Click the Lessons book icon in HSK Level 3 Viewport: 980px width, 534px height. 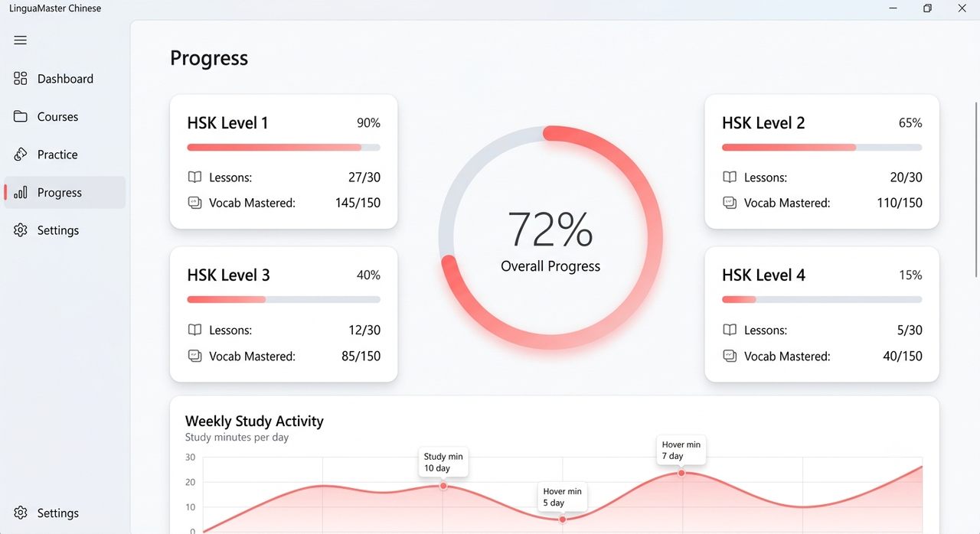tap(194, 330)
